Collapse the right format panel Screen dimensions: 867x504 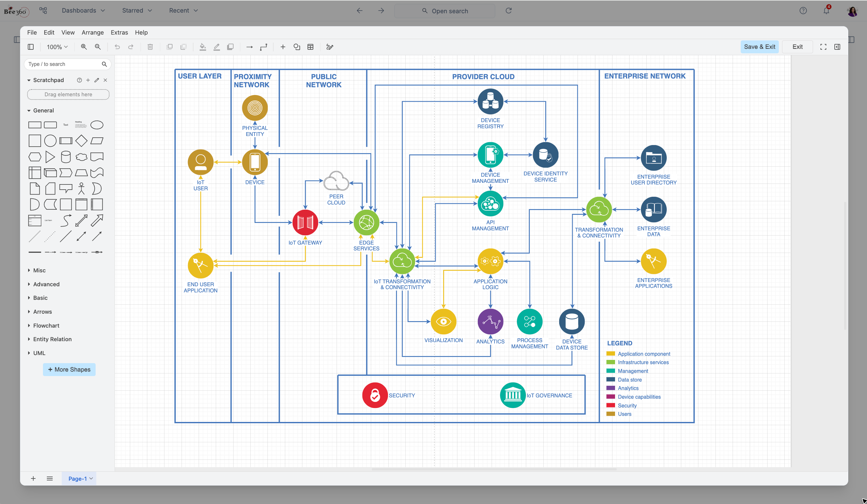point(837,47)
